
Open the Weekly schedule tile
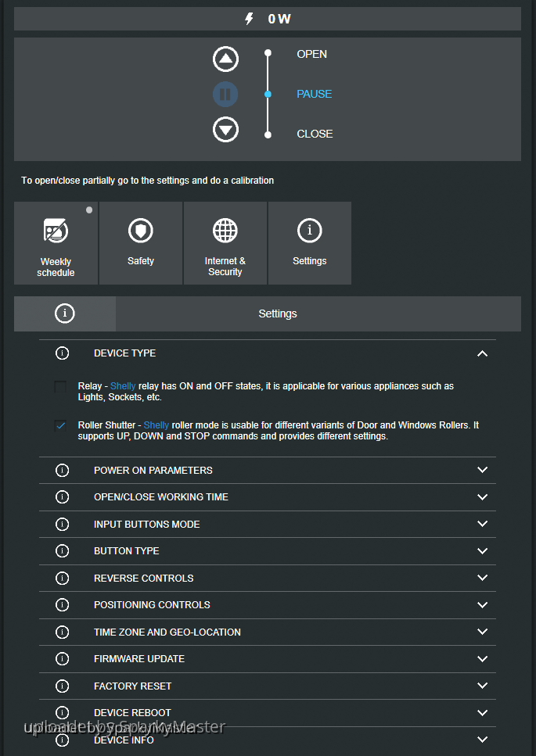point(56,243)
